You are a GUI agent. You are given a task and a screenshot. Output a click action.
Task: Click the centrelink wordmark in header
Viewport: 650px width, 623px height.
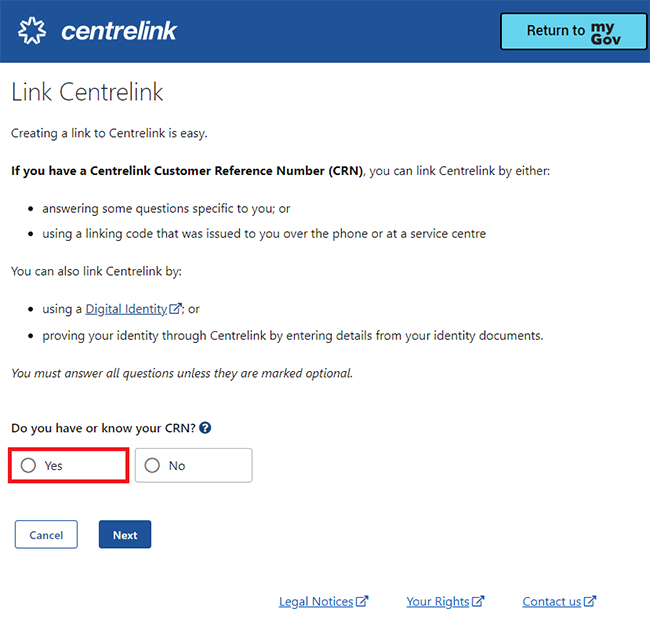(119, 31)
